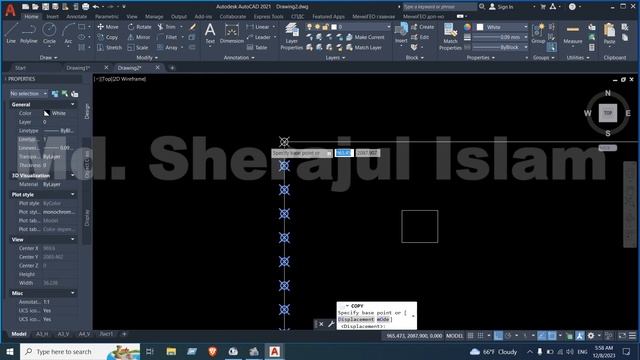Click the Make Current layer button
Viewport: 640px width, 360px height.
coord(365,37)
